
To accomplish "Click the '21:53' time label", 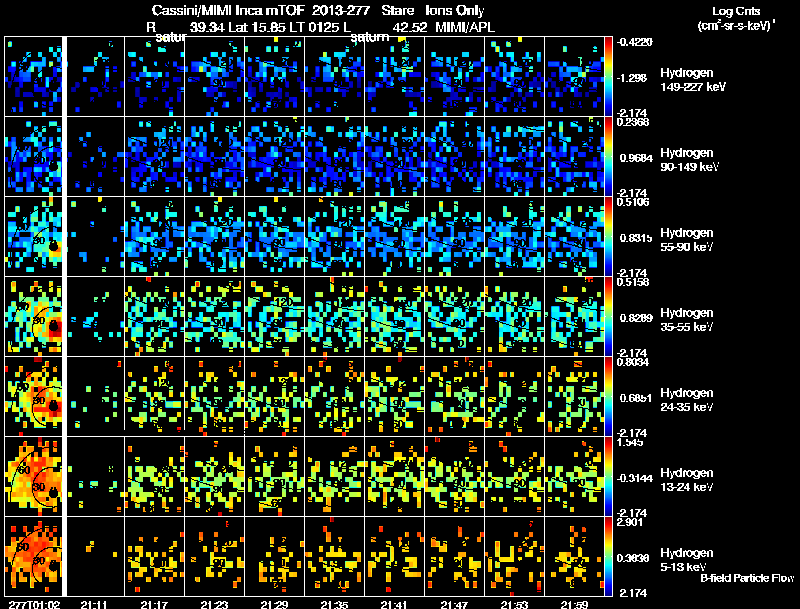I will [x=514, y=605].
